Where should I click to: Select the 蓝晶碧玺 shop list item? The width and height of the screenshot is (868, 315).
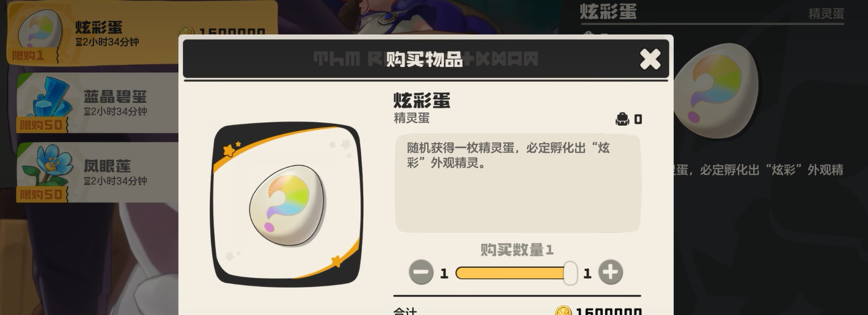coord(98,103)
